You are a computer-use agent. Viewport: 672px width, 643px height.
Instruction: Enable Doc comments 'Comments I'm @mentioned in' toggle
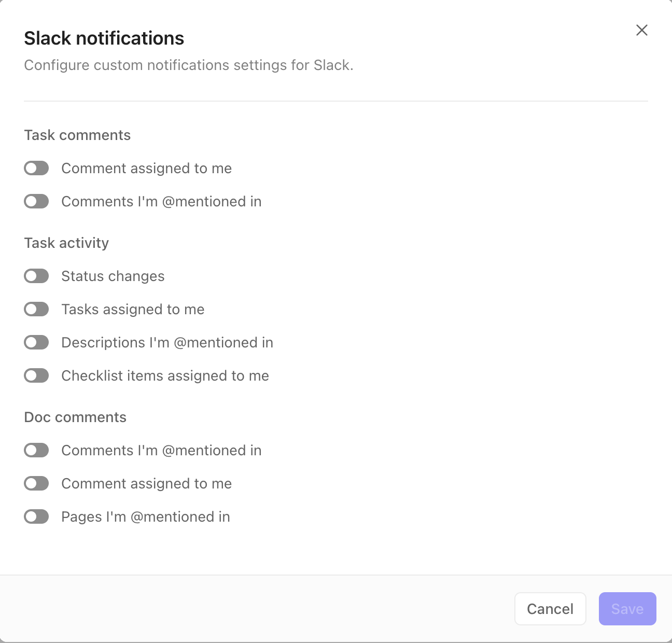coord(36,450)
